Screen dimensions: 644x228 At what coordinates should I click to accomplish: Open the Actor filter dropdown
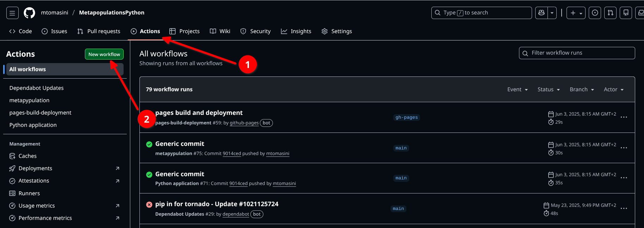(613, 90)
